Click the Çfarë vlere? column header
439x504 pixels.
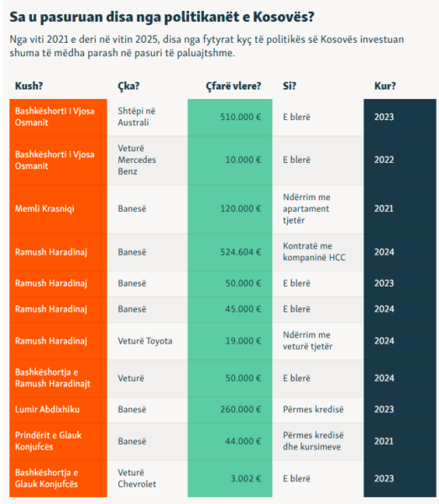(x=233, y=86)
